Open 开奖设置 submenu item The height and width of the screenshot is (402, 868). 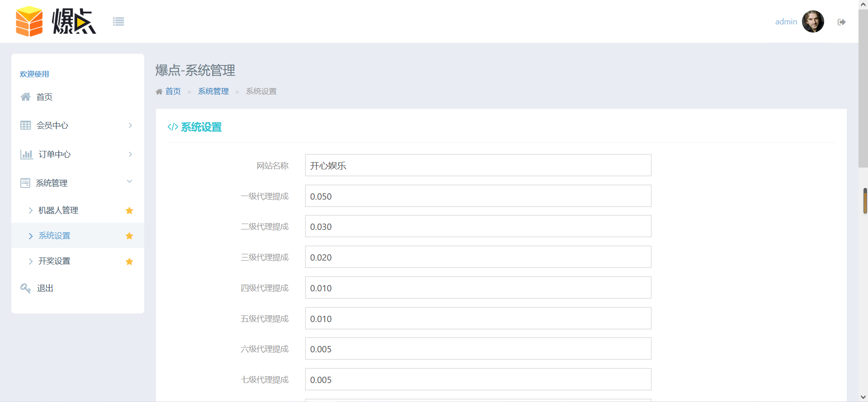coord(54,261)
